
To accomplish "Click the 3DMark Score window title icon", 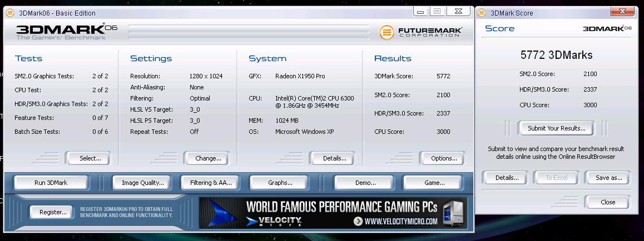I will click(482, 13).
